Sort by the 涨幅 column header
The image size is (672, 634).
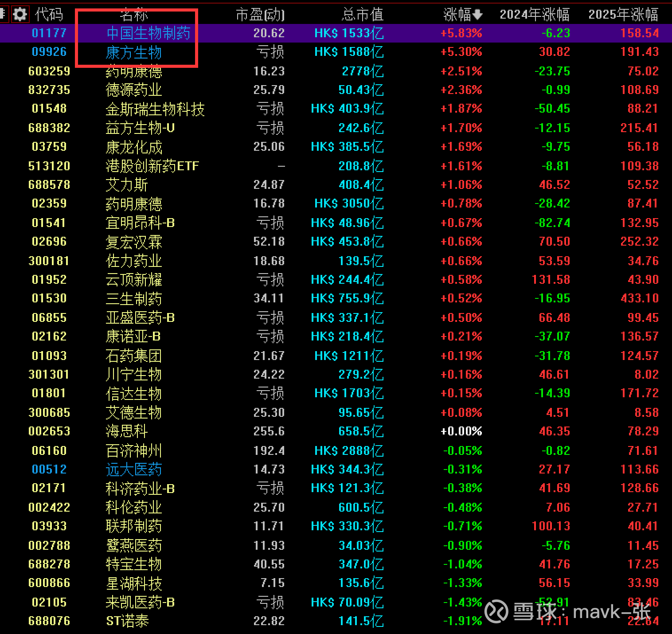coord(463,15)
